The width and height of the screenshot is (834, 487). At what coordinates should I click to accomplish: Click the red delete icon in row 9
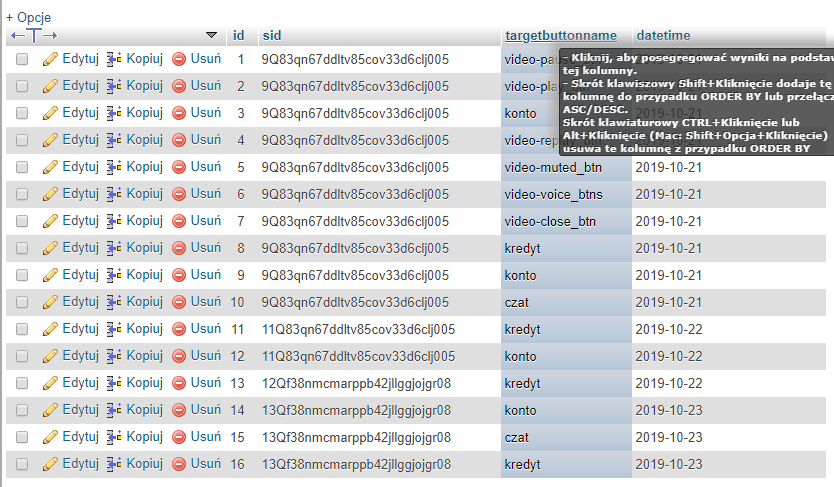coord(179,275)
